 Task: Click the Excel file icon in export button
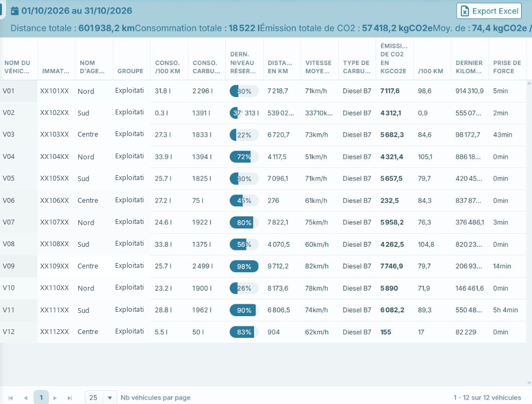pyautogui.click(x=465, y=11)
